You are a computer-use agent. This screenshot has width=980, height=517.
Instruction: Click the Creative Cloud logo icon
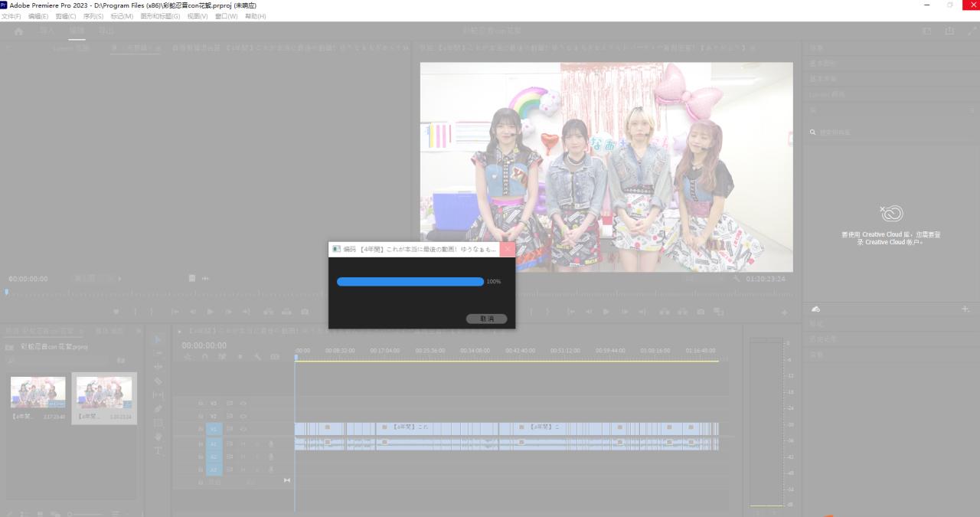pos(891,214)
